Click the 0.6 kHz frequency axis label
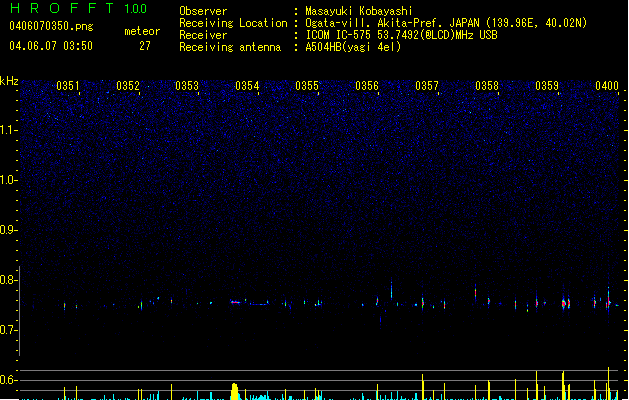The image size is (629, 400). click(x=8, y=380)
